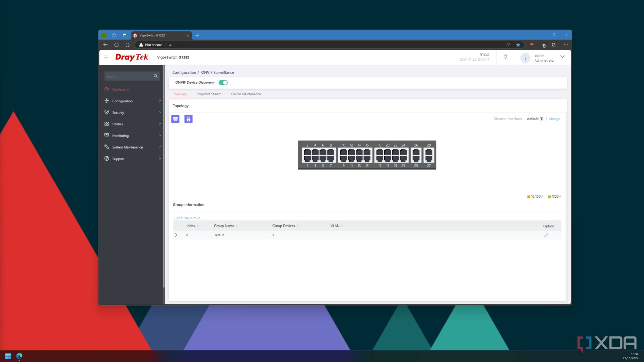Screen dimensions: 644x362
Task: Switch to Device Maintenance tab
Action: point(245,94)
